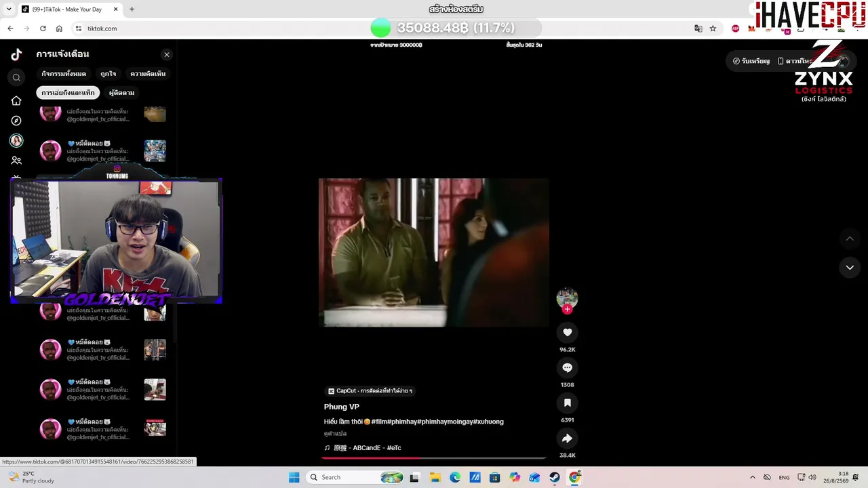The image size is (868, 488).
Task: Click the playing video frame
Action: point(434,253)
